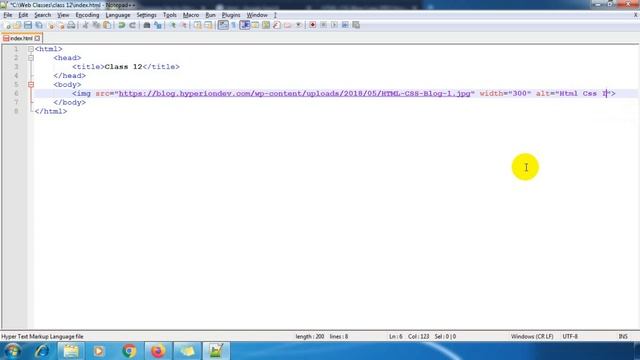Open Windows Explorer from the taskbar
640x360 pixels.
pos(71,351)
